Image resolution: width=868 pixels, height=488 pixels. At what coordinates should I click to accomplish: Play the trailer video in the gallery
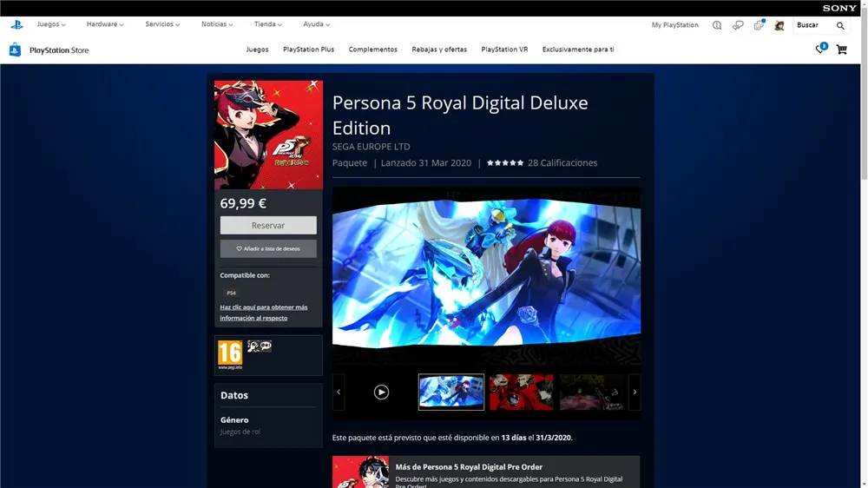[381, 392]
